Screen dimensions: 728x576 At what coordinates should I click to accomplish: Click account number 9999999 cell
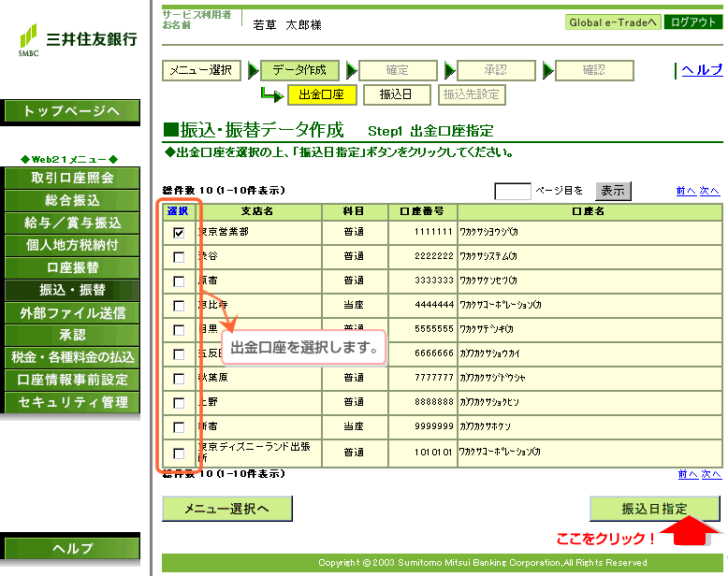point(423,426)
